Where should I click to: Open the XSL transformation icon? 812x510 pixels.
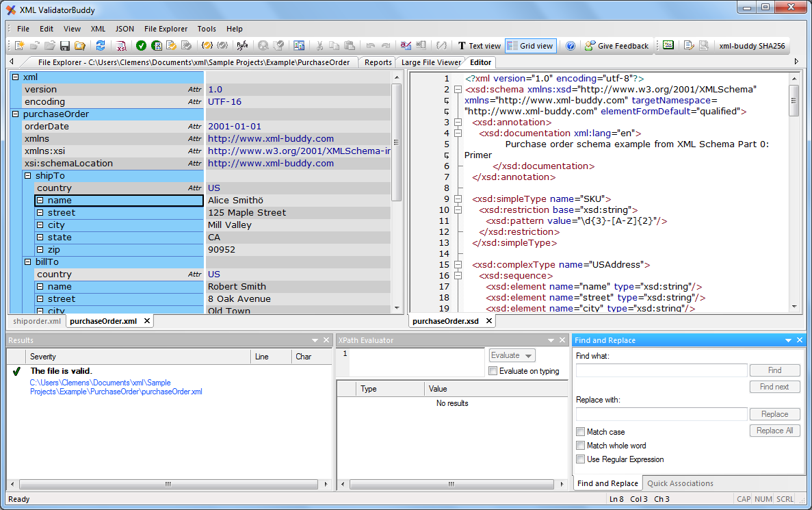(121, 46)
